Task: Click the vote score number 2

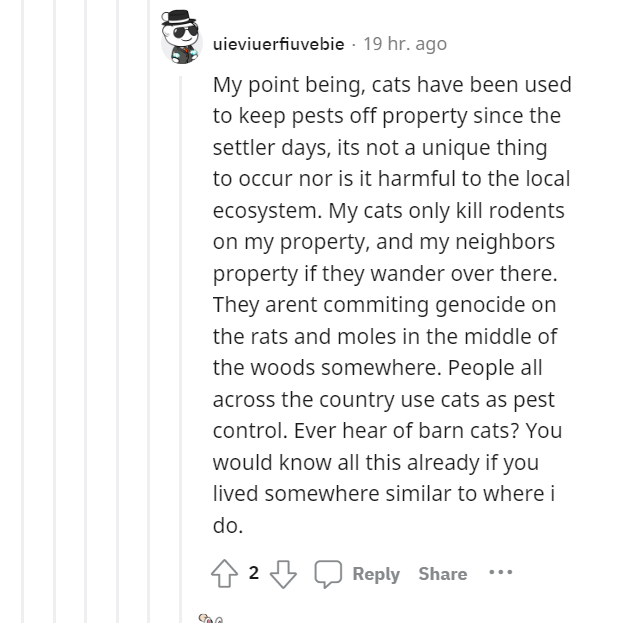Action: pyautogui.click(x=254, y=573)
